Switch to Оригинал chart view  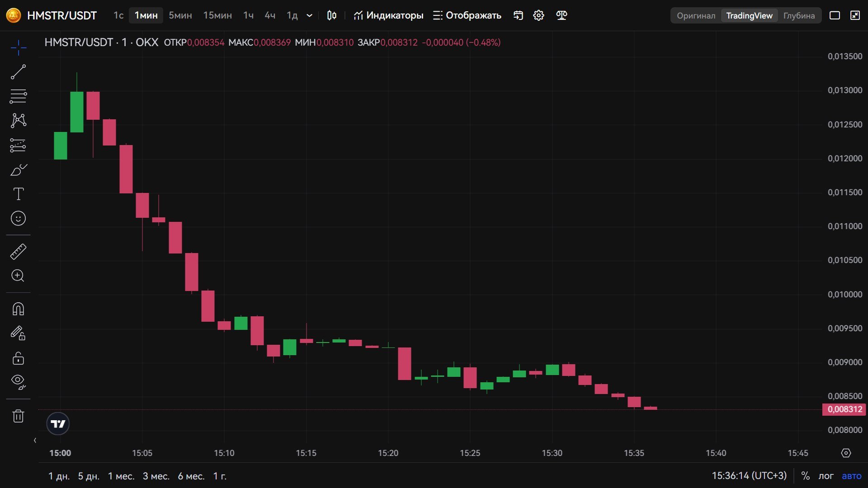tap(696, 15)
